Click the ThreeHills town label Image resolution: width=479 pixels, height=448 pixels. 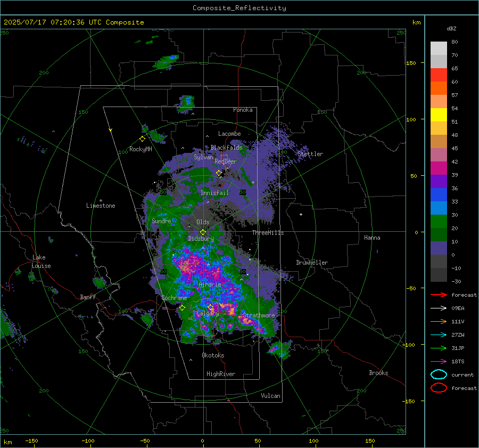coord(268,233)
